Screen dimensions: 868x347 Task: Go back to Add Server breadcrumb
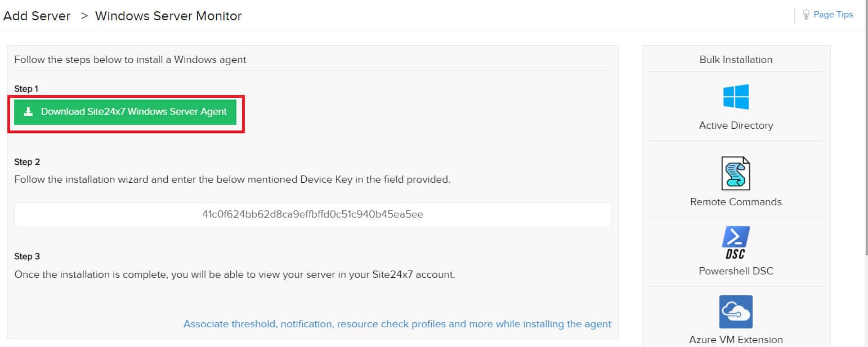(37, 16)
